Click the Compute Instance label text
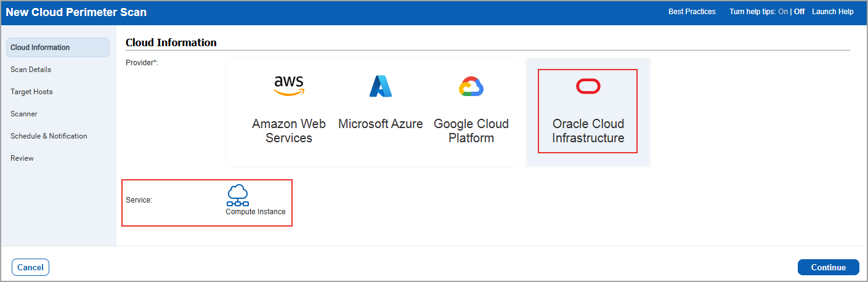The image size is (868, 282). (256, 212)
